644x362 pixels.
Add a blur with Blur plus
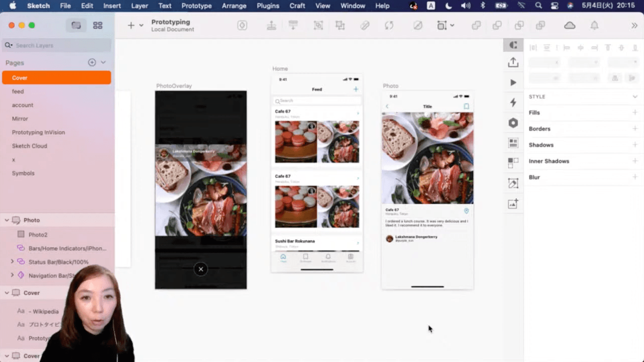635,177
